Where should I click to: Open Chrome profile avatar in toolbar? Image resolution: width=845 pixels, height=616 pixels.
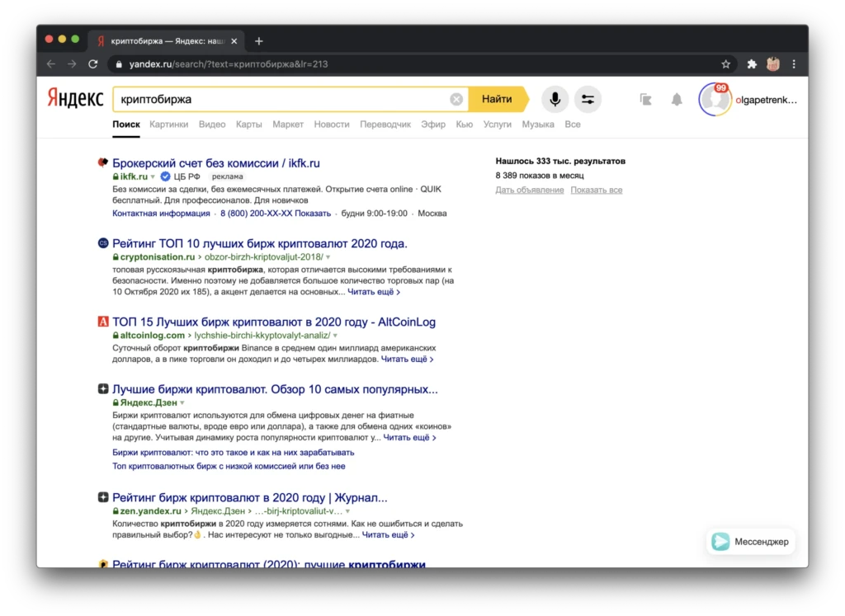click(x=772, y=64)
